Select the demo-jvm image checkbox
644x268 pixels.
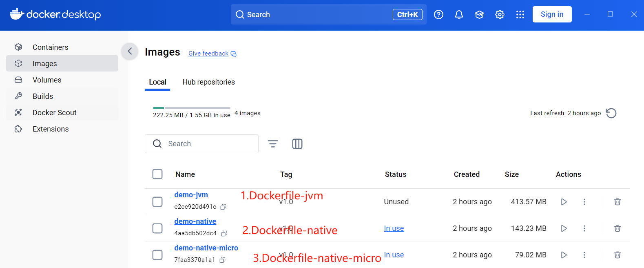(157, 202)
